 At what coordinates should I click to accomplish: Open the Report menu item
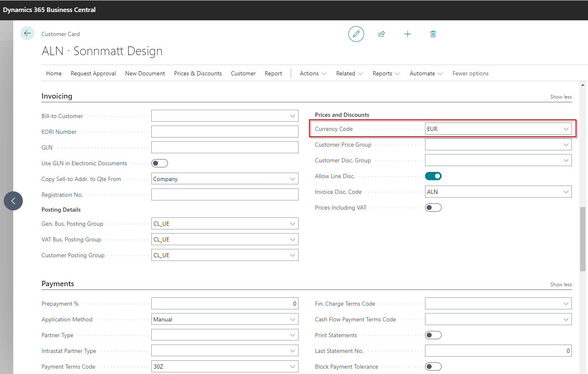point(273,73)
